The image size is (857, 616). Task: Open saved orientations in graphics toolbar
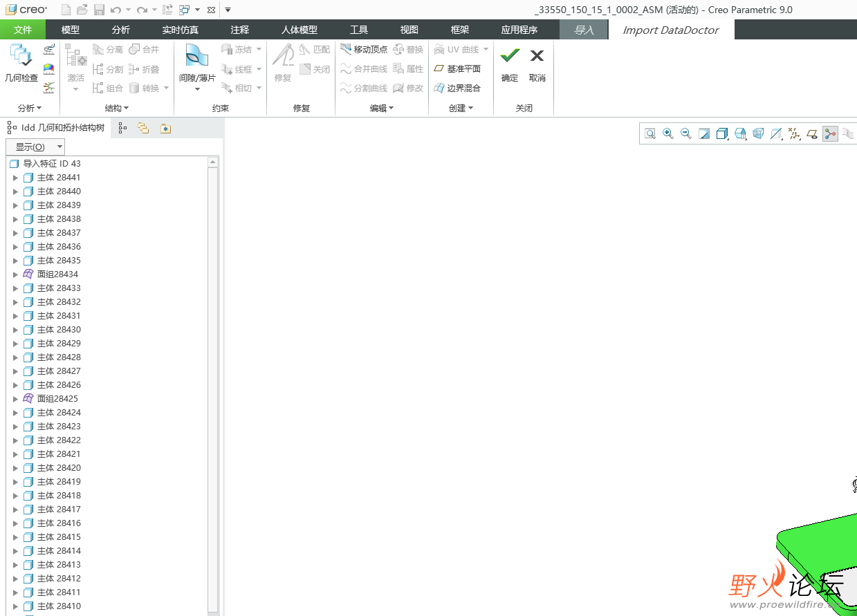(740, 133)
